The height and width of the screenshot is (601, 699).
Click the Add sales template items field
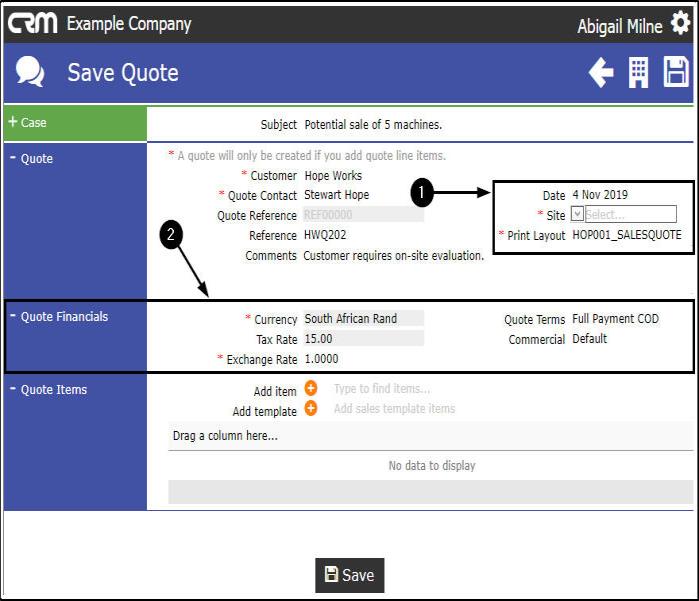(395, 409)
